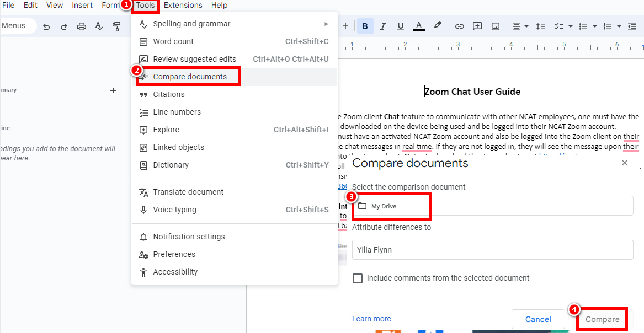Select Word count from the Tools menu
Screen dimensions: 644x333
[173, 41]
